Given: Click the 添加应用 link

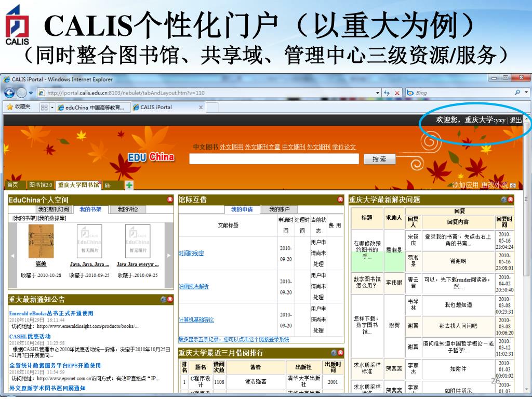Looking at the screenshot, I should [x=465, y=185].
